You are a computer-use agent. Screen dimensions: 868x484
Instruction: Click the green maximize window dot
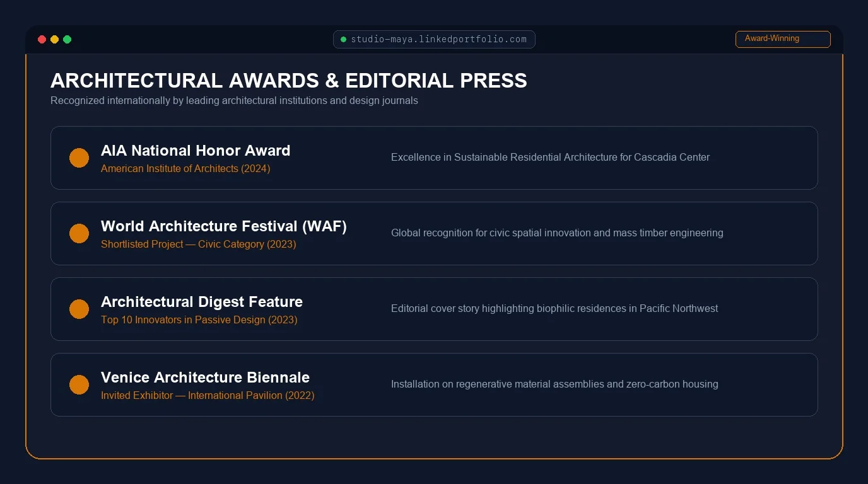tap(67, 39)
